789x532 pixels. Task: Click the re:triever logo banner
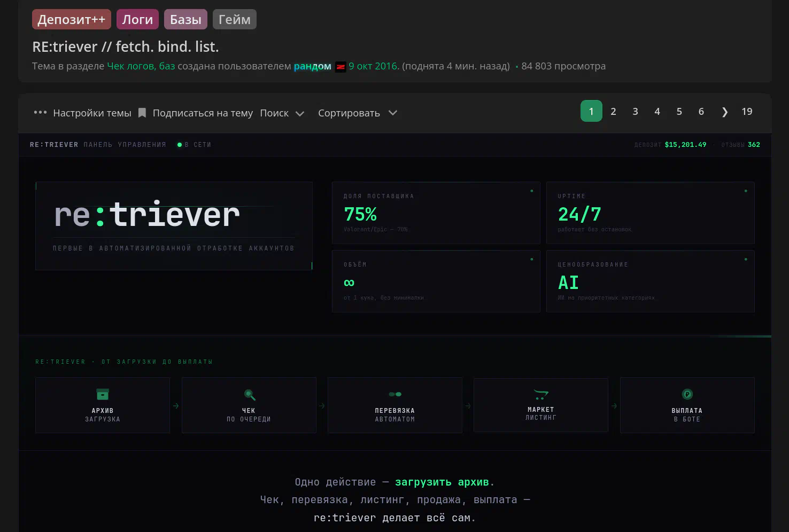[174, 225]
